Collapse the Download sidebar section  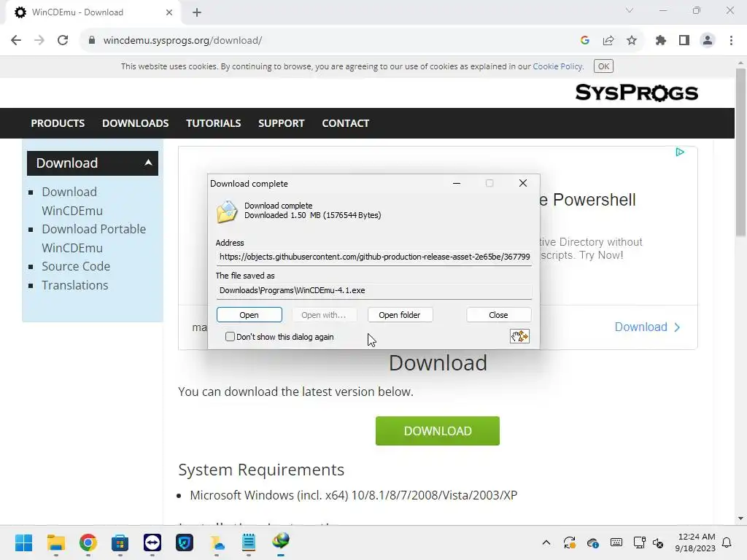coord(148,163)
